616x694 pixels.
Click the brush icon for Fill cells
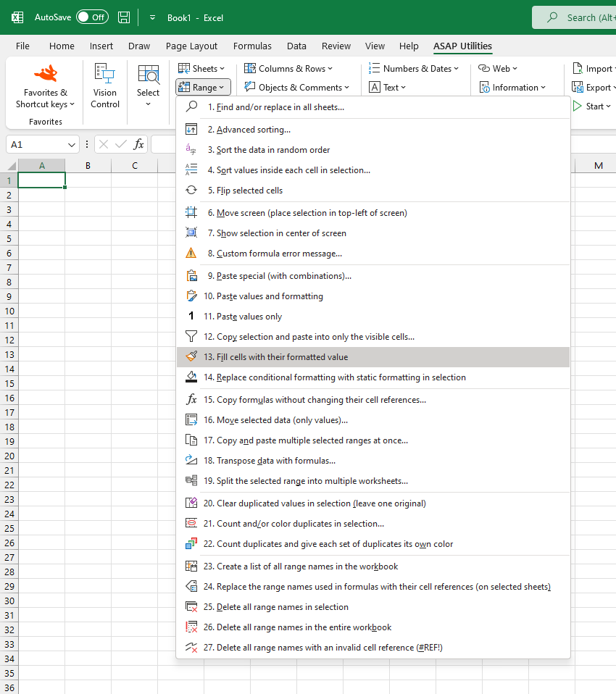click(x=191, y=356)
